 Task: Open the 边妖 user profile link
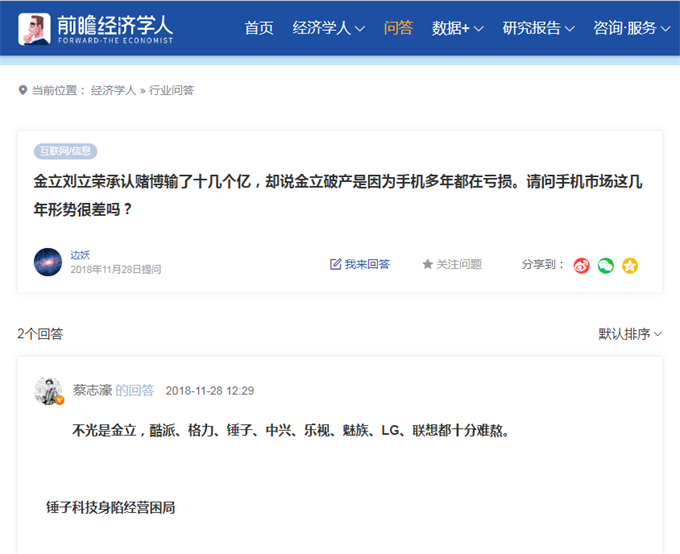coord(80,255)
